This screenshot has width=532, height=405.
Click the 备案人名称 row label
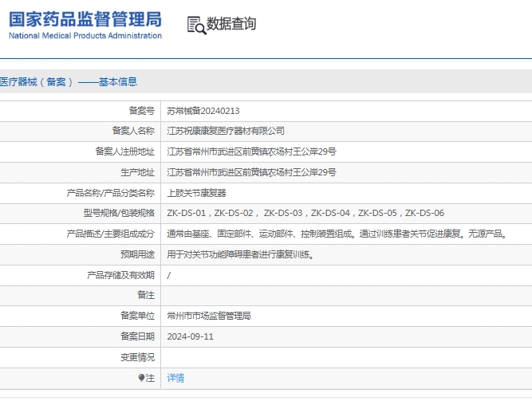[133, 131]
